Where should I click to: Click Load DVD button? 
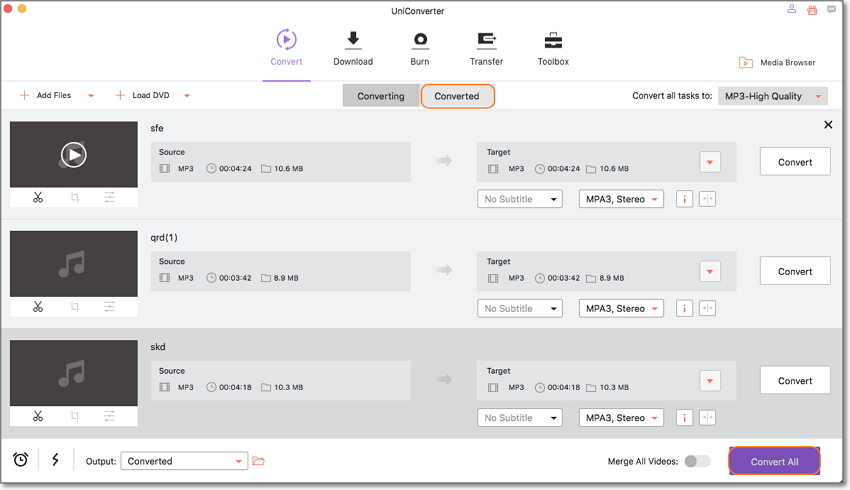tap(143, 95)
